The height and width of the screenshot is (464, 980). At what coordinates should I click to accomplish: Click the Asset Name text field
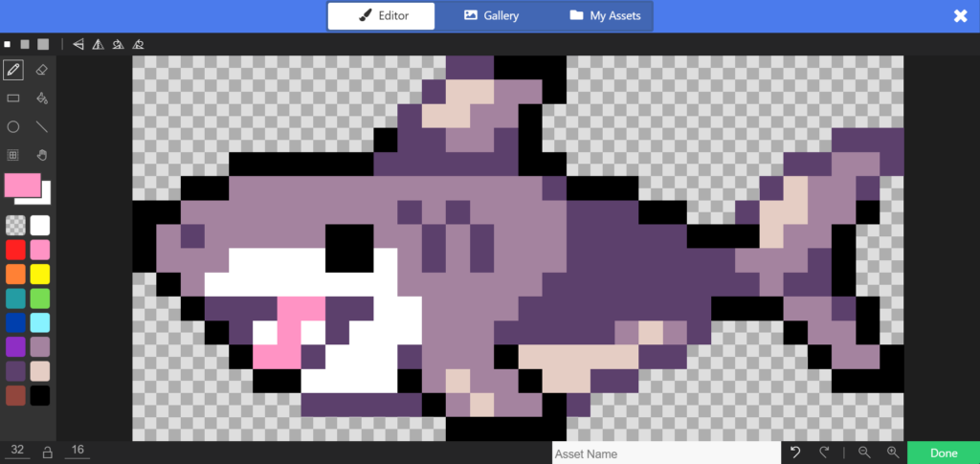(x=666, y=453)
